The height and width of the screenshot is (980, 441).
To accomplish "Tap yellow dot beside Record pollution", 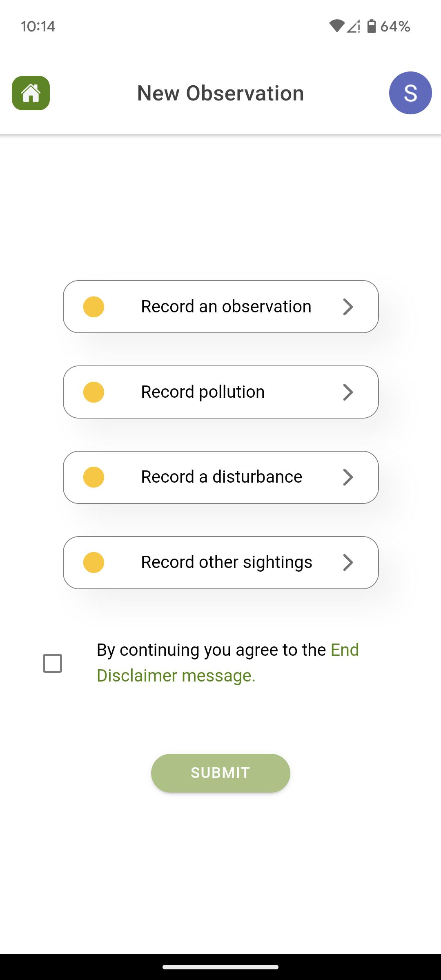I will tap(94, 392).
